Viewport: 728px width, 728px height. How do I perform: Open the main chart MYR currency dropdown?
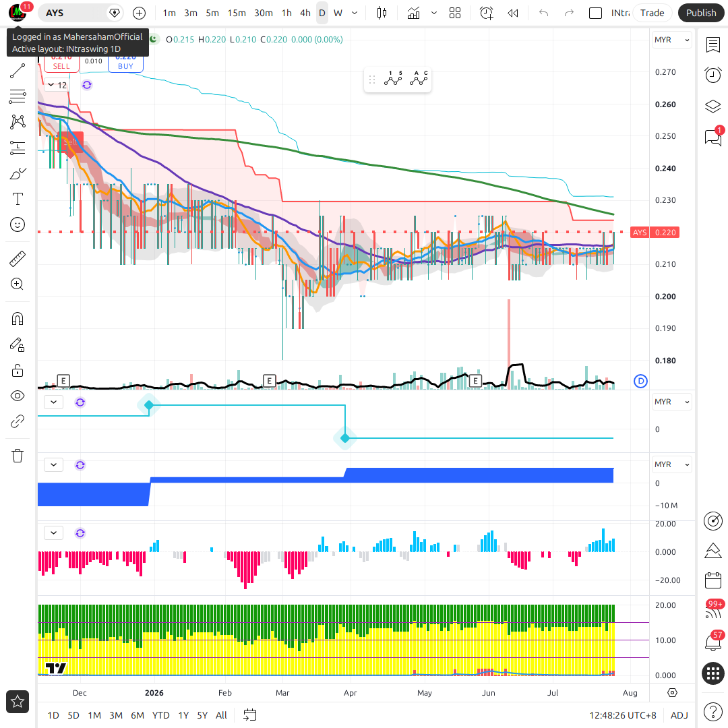pyautogui.click(x=672, y=40)
